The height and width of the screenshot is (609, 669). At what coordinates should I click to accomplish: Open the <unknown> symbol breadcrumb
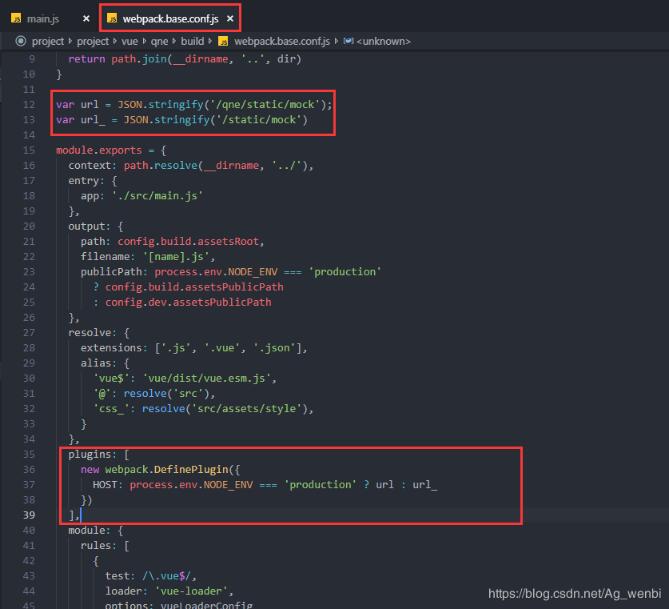(x=383, y=41)
